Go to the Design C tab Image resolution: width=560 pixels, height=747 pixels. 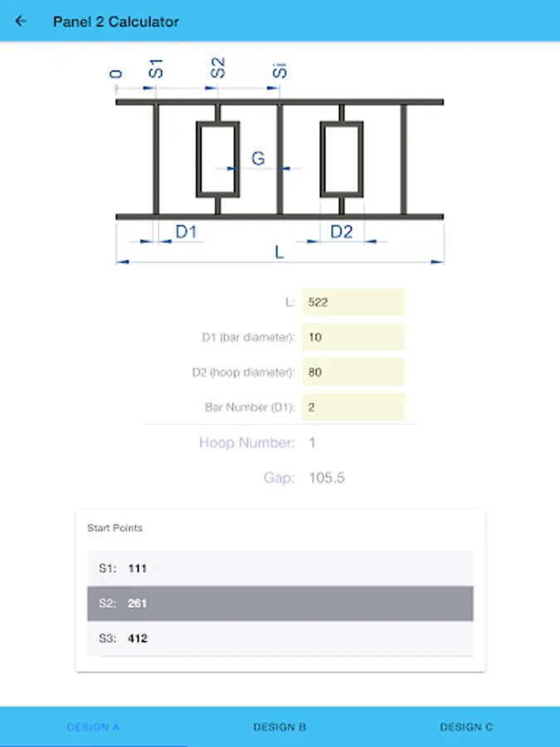coord(466,726)
